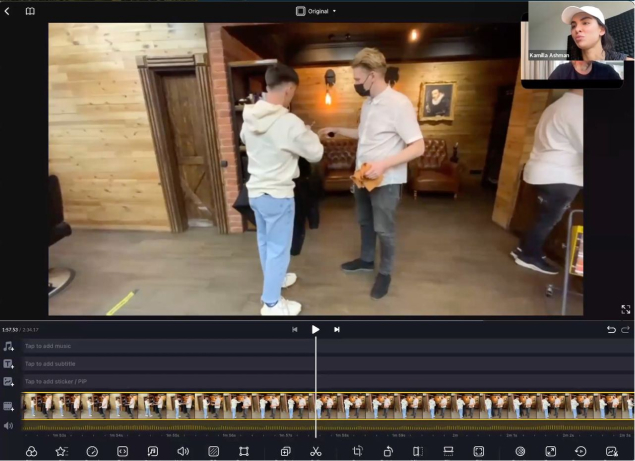The image size is (635, 461).
Task: Tap to add subtitle track
Action: pyautogui.click(x=328, y=364)
